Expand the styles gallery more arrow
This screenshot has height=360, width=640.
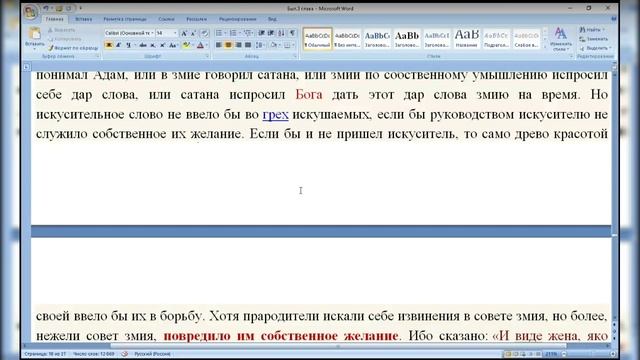pos(544,47)
